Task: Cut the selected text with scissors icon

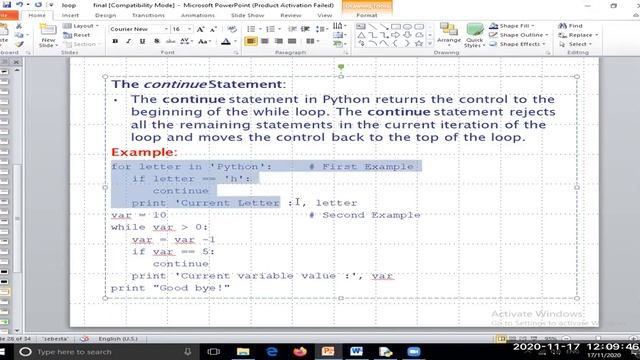Action: [x=19, y=26]
